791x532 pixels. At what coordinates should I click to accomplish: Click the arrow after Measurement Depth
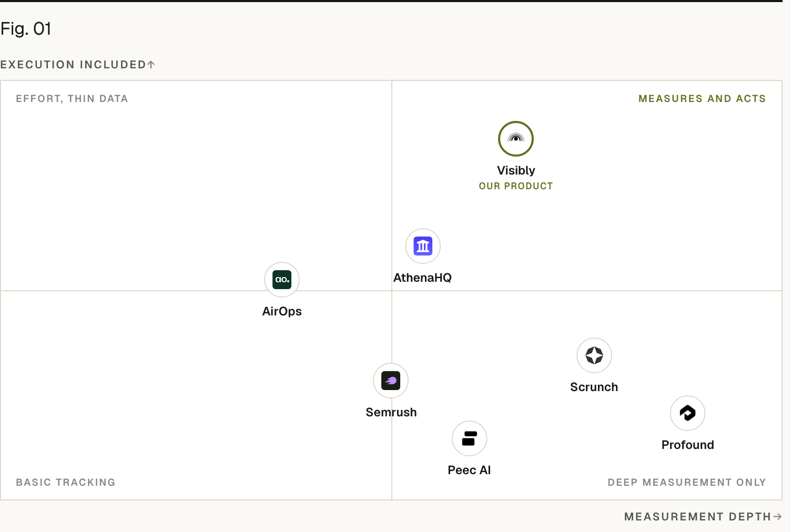click(777, 517)
